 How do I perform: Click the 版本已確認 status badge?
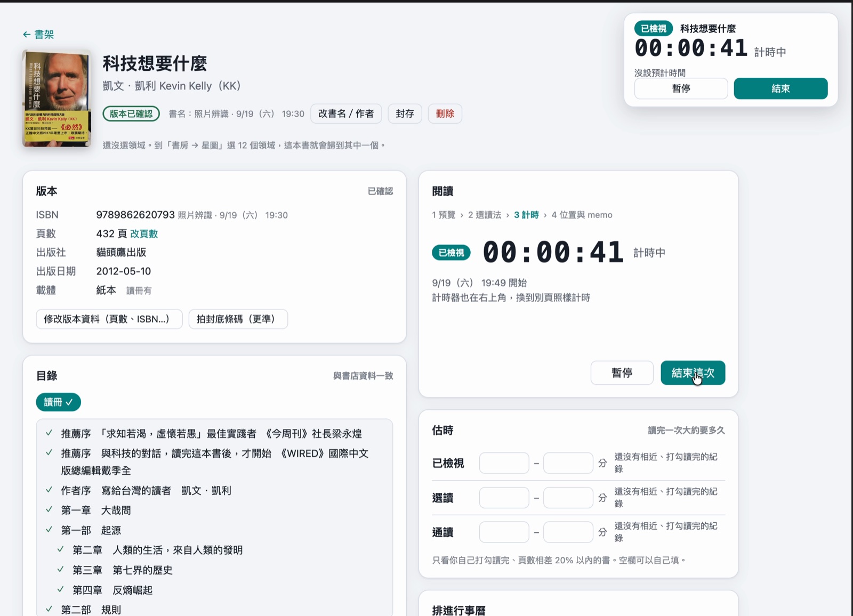pos(131,114)
